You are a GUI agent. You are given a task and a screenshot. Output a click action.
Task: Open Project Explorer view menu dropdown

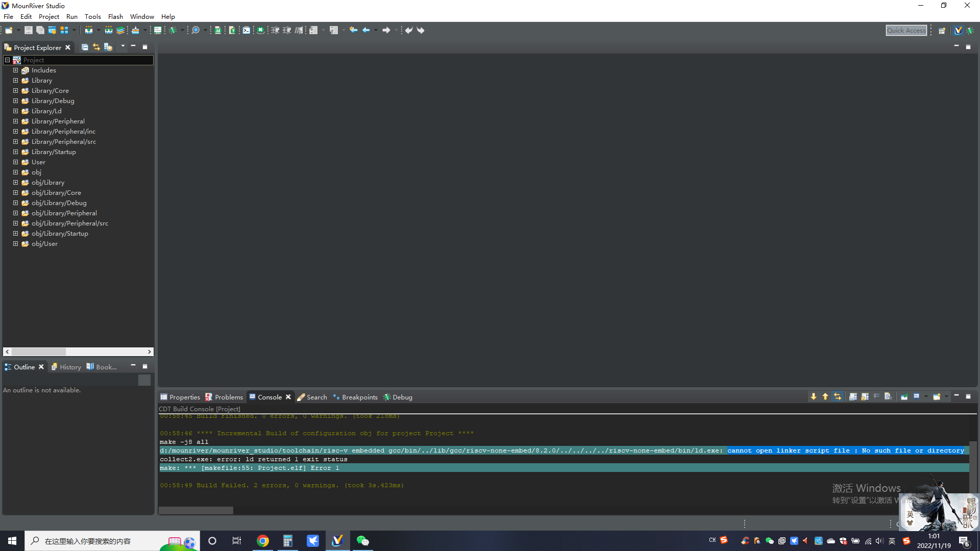click(122, 46)
